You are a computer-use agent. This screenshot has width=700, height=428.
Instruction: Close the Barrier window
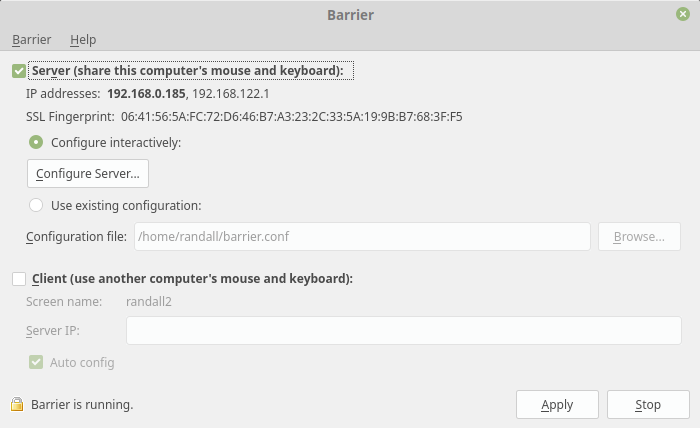(x=683, y=14)
